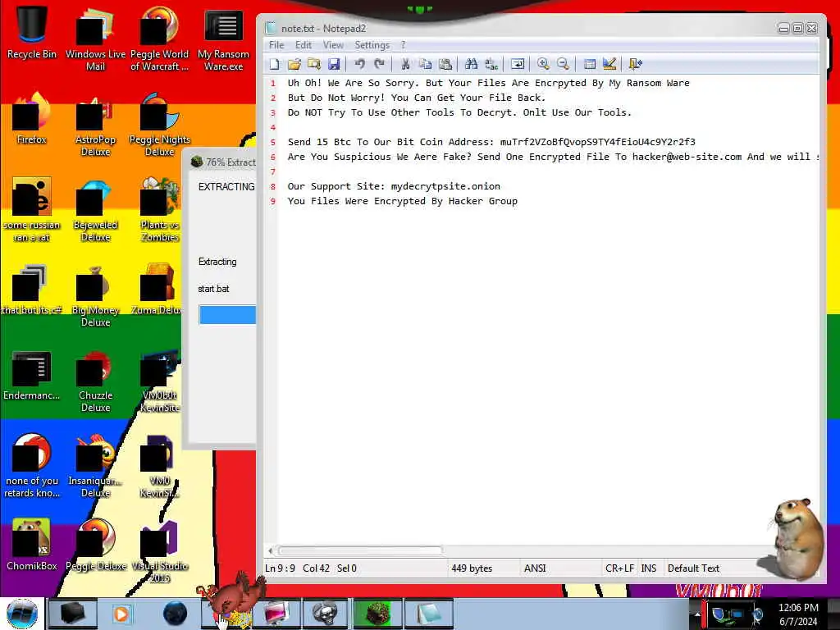
Task: Click the line with mydecrytpsite.onion
Action: pyautogui.click(x=394, y=186)
